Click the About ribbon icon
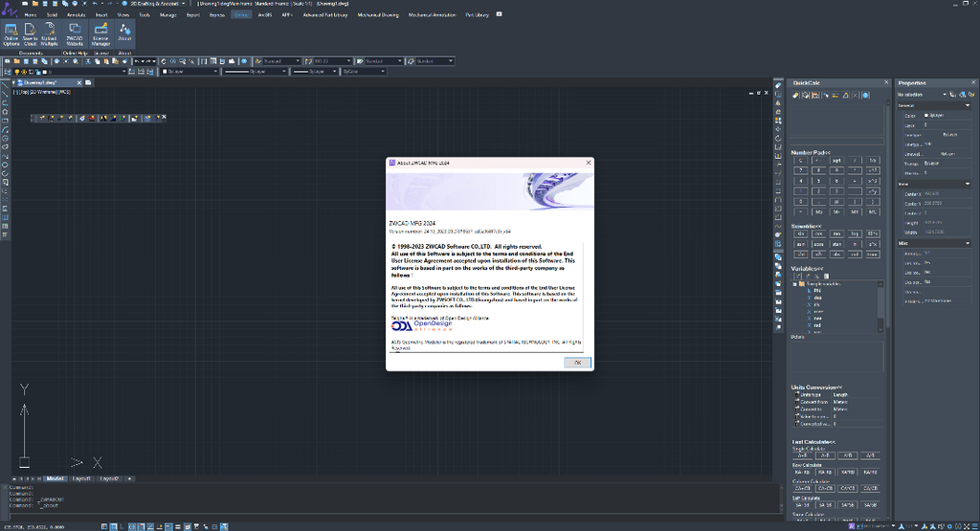The width and height of the screenshot is (980, 531). click(x=124, y=34)
